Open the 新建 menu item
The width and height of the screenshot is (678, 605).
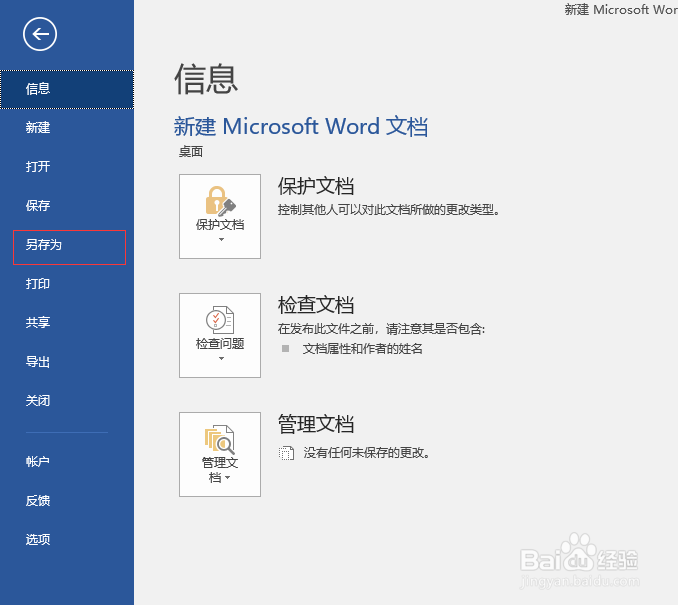67,128
